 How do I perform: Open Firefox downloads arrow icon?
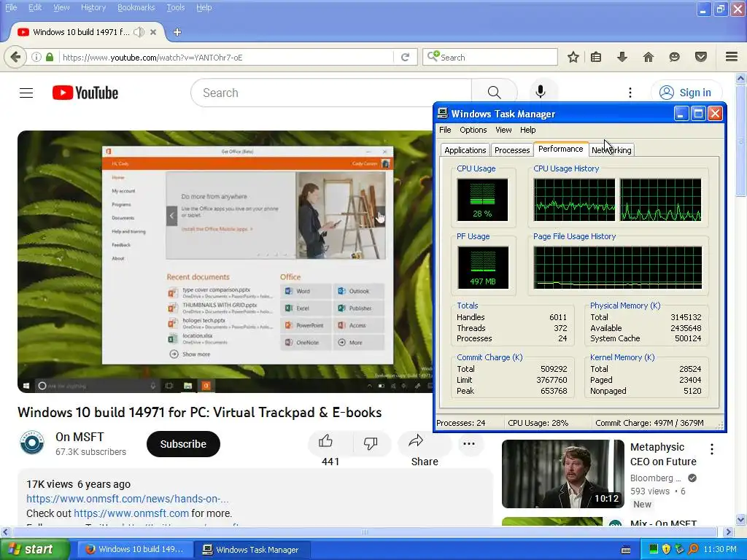(x=622, y=57)
